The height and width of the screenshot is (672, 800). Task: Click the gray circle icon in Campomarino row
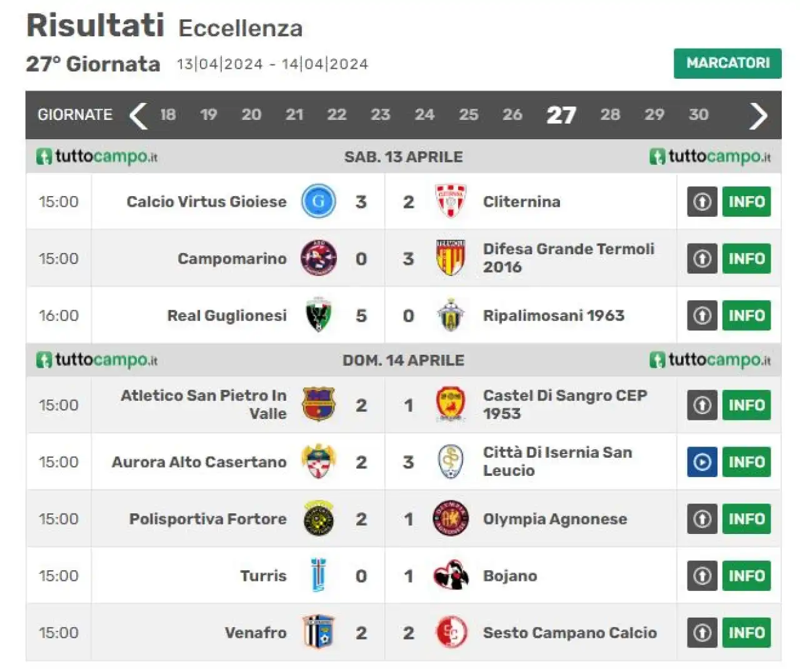tap(702, 259)
